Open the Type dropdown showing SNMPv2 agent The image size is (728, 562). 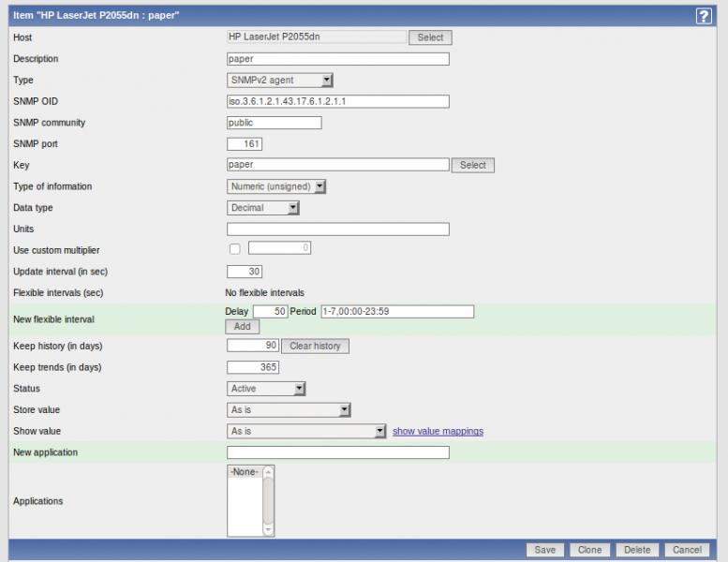coord(279,81)
